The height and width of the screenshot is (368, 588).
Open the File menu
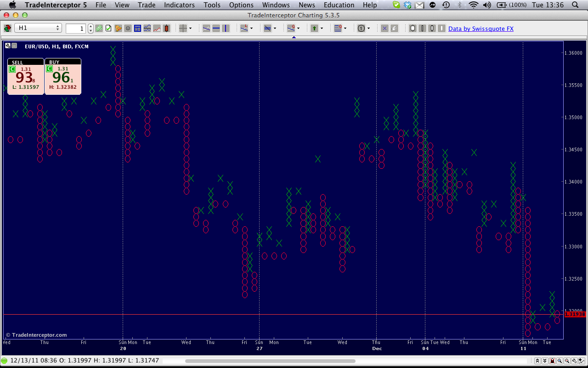(101, 5)
